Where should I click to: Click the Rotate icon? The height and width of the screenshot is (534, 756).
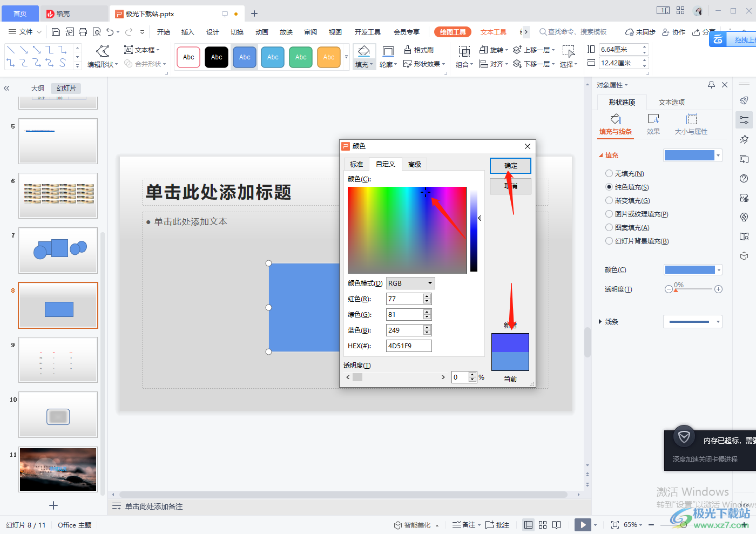484,50
